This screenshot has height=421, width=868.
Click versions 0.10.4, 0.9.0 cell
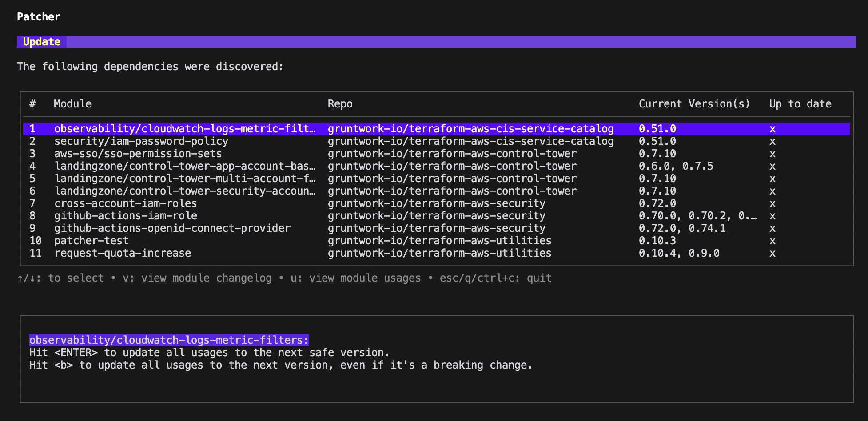[x=679, y=253]
